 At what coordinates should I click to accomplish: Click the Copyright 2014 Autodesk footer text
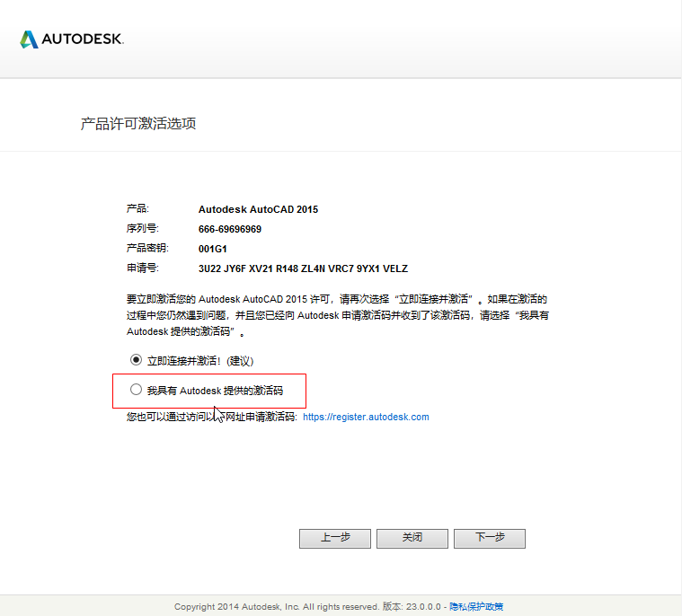click(x=277, y=606)
